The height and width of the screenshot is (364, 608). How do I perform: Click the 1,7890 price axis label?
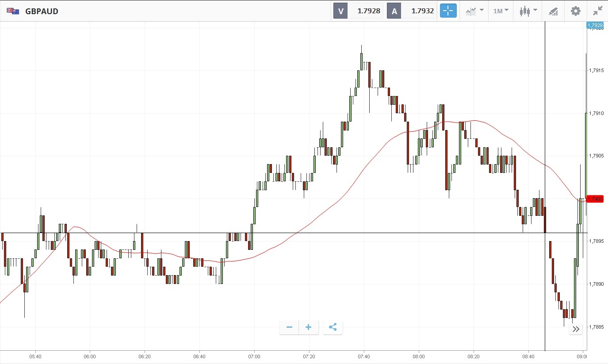596,284
